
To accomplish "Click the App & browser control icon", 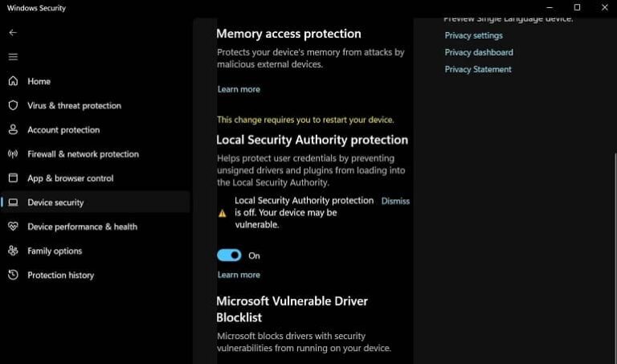I will click(13, 178).
